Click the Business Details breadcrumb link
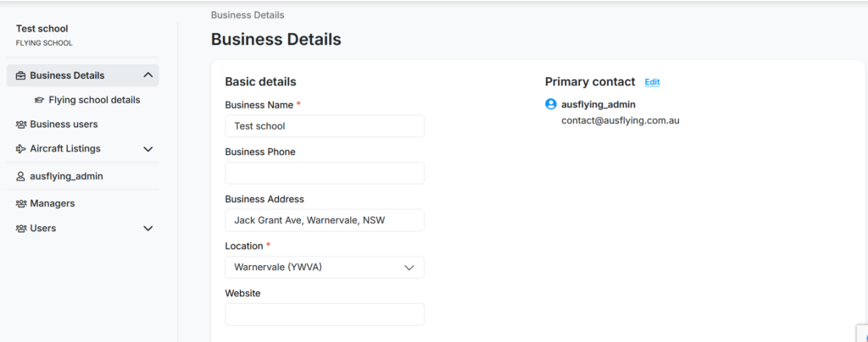Image resolution: width=868 pixels, height=342 pixels. click(248, 15)
